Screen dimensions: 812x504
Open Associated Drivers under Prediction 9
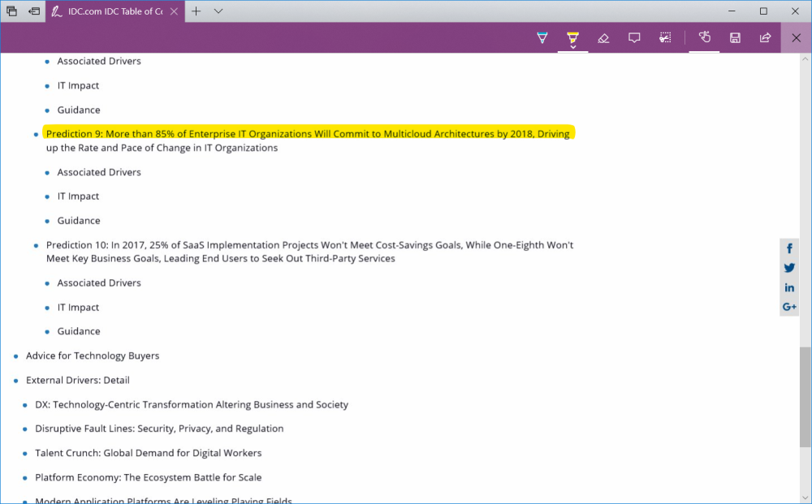pyautogui.click(x=99, y=172)
